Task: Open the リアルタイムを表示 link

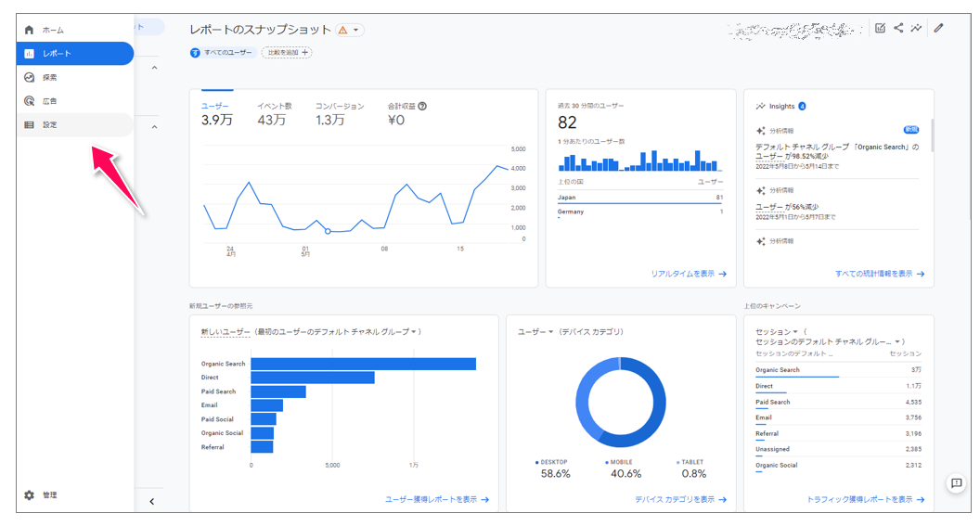Action: click(688, 274)
